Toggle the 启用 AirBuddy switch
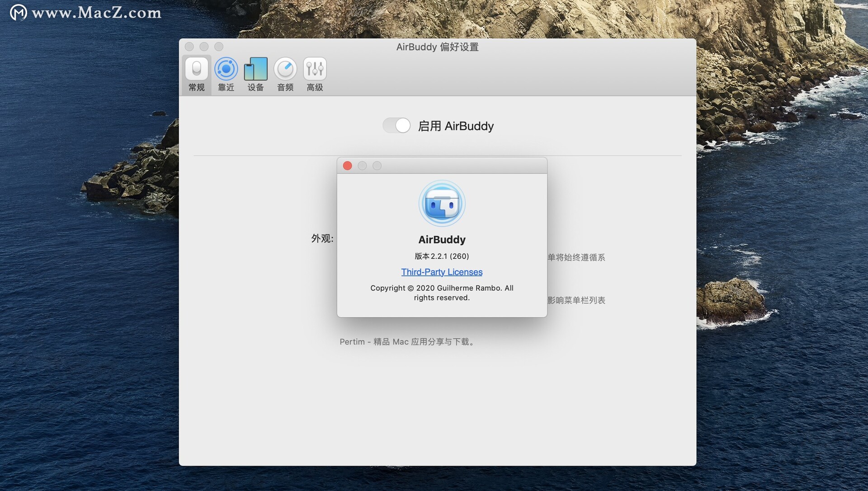 coord(396,125)
